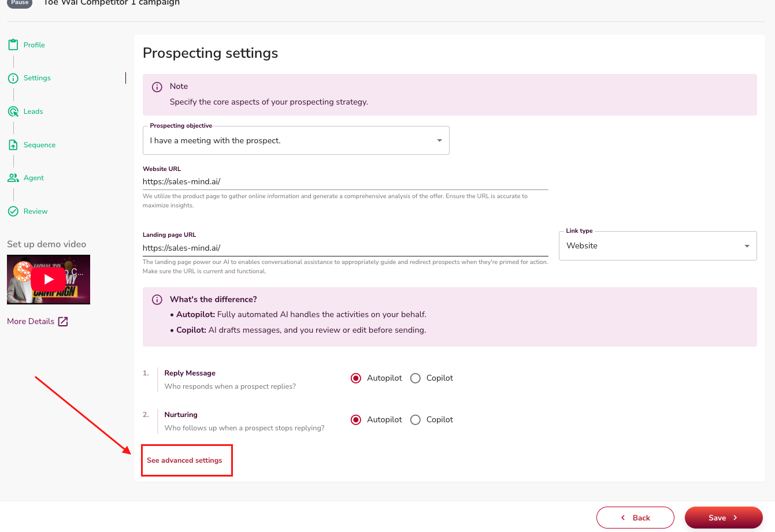Screen dimensions: 775x532
Task: Select Copilot for Nurturing
Action: pos(415,420)
